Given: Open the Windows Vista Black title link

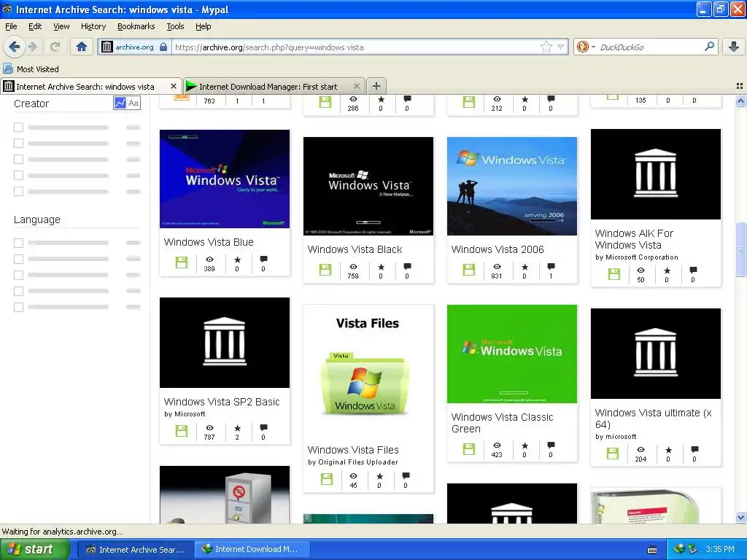Looking at the screenshot, I should (355, 249).
